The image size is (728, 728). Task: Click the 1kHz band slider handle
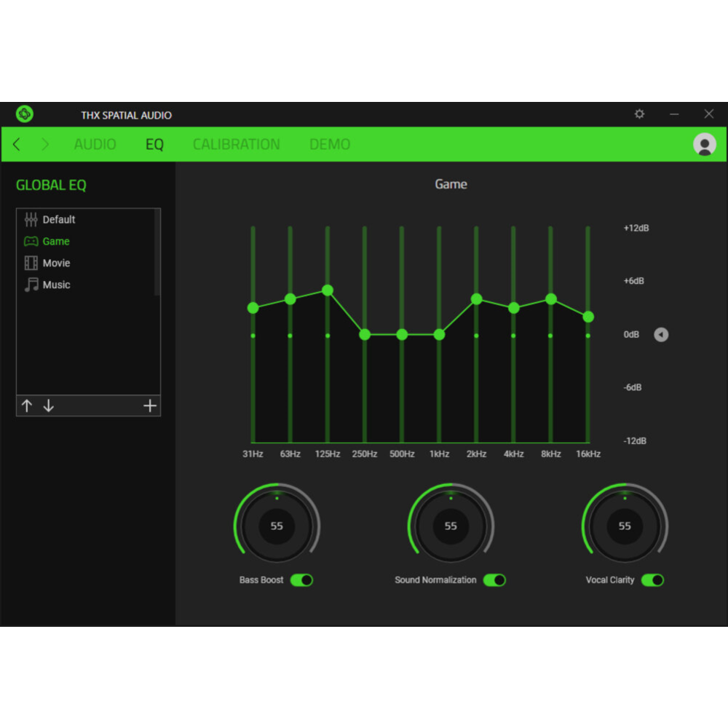coord(439,334)
